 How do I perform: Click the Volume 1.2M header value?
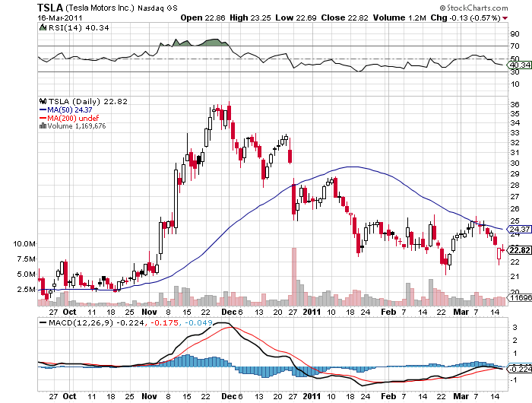(399, 17)
